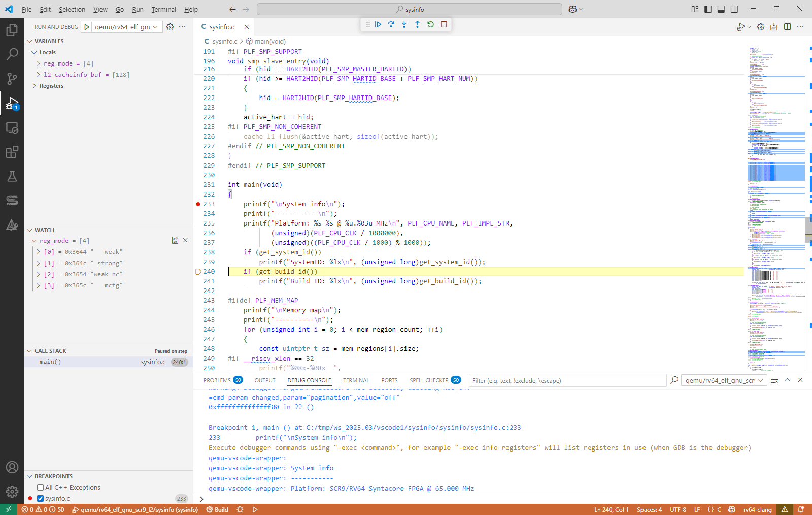Open the Terminal menu

tap(163, 9)
